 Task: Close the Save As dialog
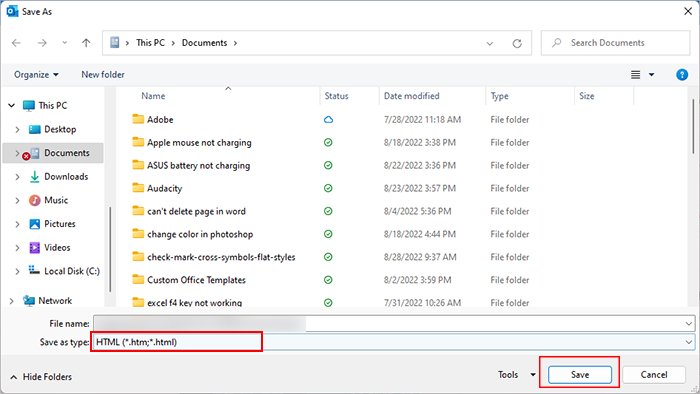(688, 11)
